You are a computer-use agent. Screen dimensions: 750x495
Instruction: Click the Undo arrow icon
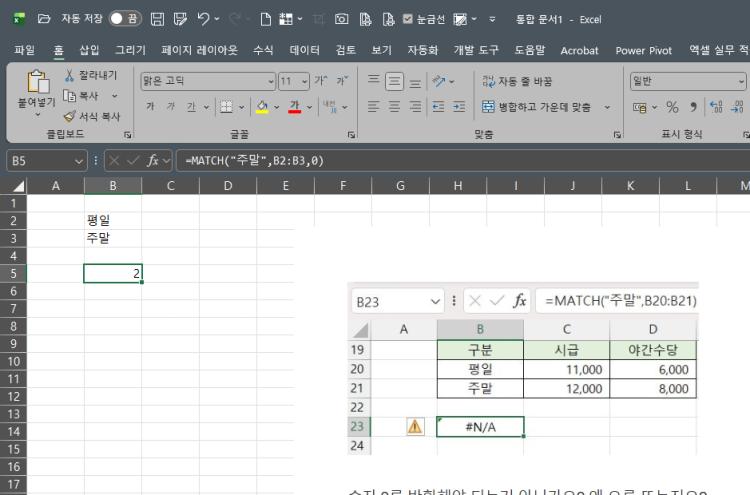tap(204, 19)
